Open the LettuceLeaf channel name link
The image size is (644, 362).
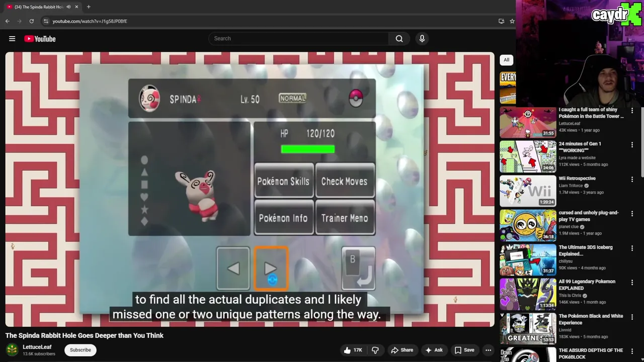click(x=37, y=347)
